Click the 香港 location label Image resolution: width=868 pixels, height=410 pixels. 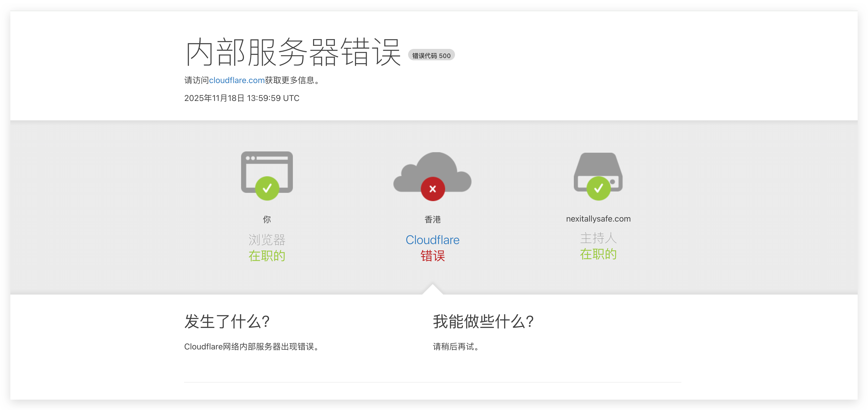click(x=432, y=219)
